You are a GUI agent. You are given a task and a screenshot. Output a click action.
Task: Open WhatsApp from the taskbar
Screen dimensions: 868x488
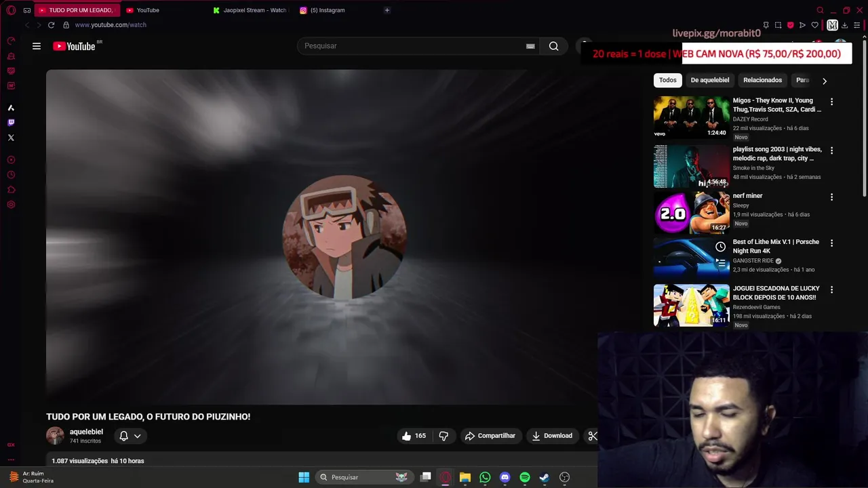(x=485, y=477)
